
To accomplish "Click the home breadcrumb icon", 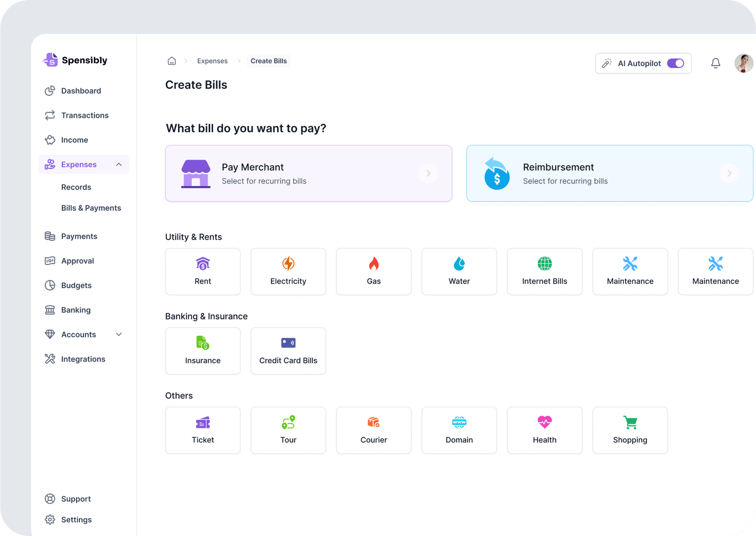I will [172, 61].
